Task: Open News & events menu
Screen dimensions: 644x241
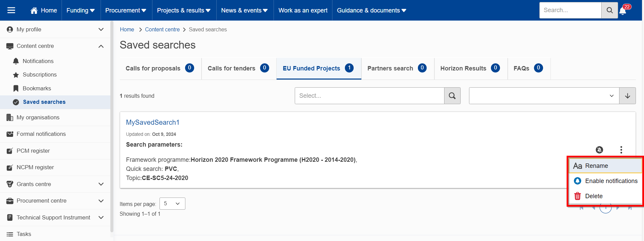Action: [244, 10]
